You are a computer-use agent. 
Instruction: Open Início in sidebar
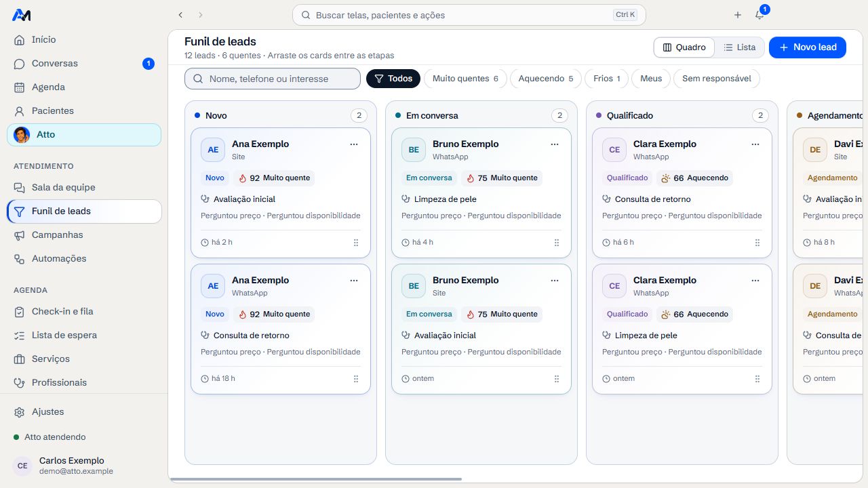[x=84, y=40]
